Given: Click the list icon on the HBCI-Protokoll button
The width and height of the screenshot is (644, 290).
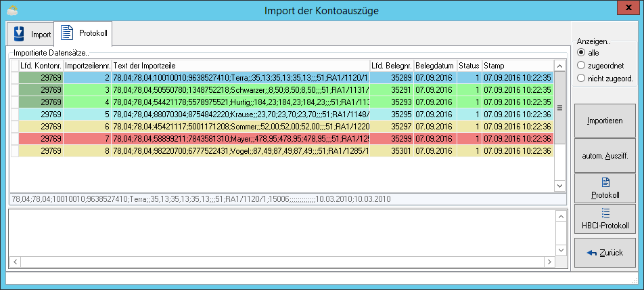Looking at the screenshot, I should [605, 213].
